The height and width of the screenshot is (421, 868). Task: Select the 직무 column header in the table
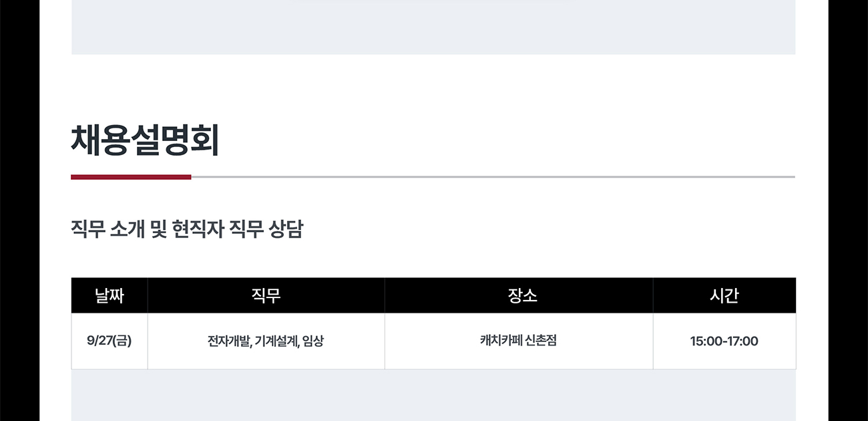[266, 295]
